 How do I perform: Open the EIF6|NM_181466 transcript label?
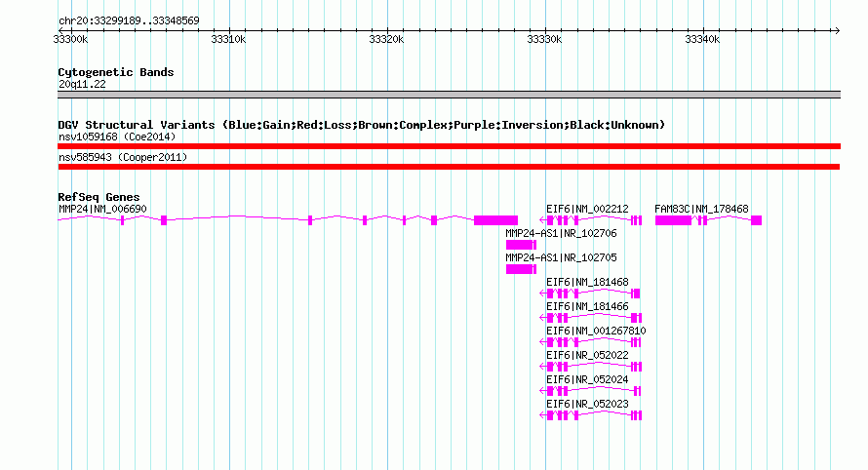pyautogui.click(x=587, y=306)
